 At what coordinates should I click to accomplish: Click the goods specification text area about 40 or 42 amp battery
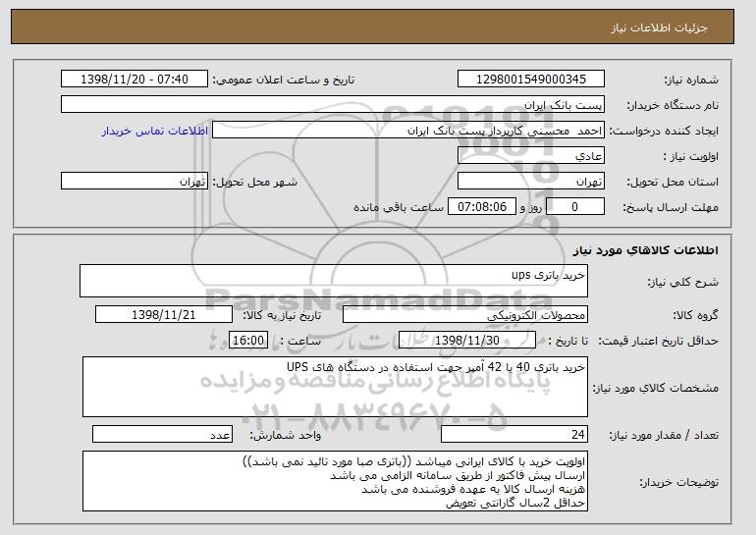point(335,387)
